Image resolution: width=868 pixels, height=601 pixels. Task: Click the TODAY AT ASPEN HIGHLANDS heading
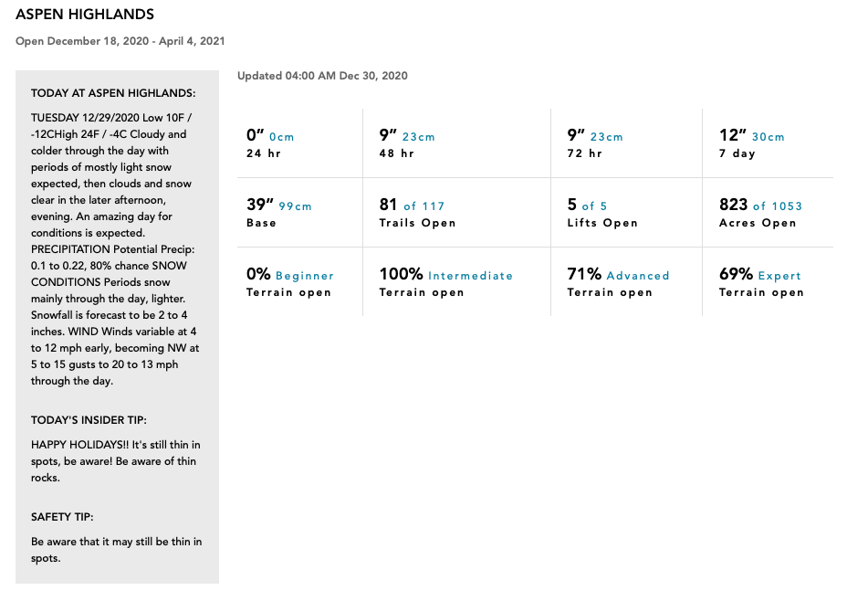tap(113, 93)
